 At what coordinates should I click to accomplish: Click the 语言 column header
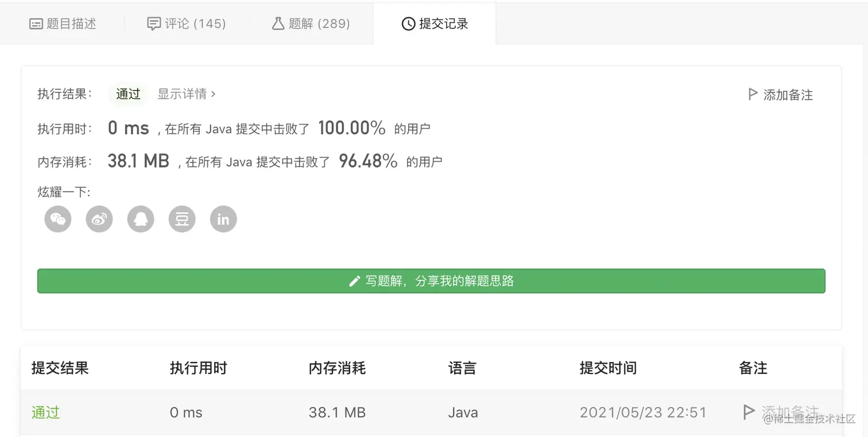click(x=462, y=368)
